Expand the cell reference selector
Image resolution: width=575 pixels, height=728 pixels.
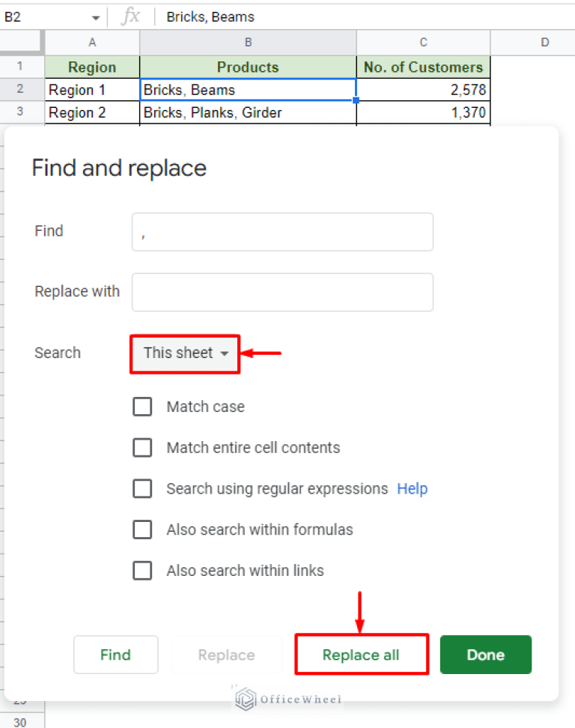point(95,16)
